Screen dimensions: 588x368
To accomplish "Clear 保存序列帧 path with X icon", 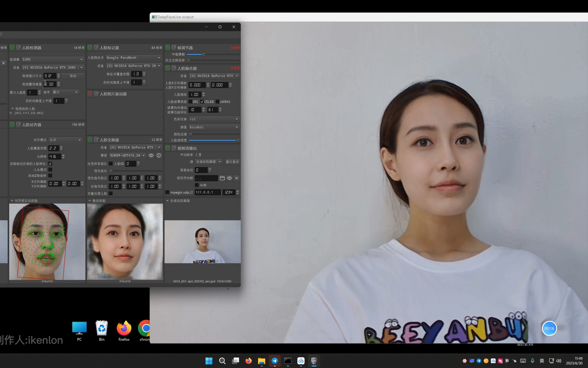I will [237, 178].
